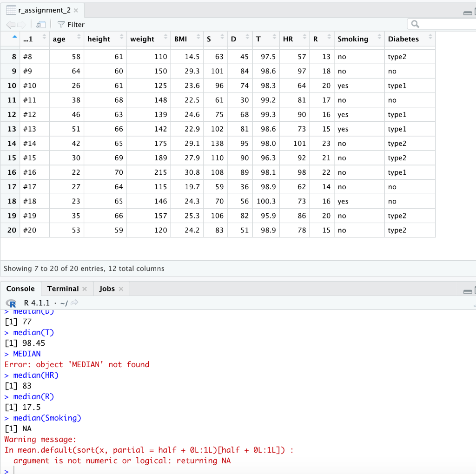The height and width of the screenshot is (474, 476).
Task: Click the R logo in the console pane
Action: pos(12,303)
